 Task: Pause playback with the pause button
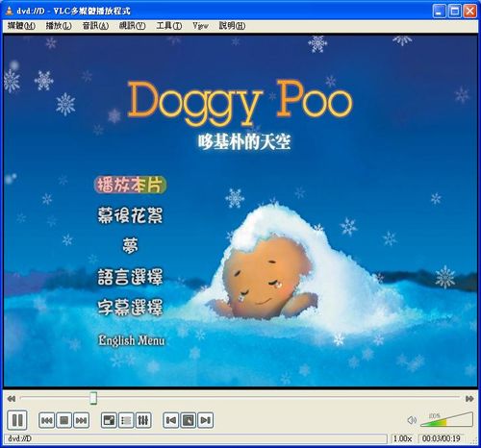pos(17,420)
